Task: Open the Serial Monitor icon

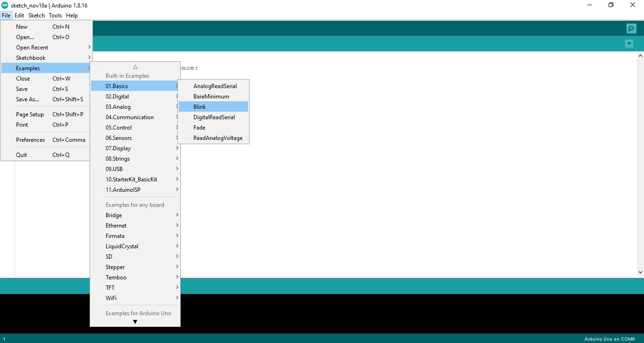Action: click(631, 29)
